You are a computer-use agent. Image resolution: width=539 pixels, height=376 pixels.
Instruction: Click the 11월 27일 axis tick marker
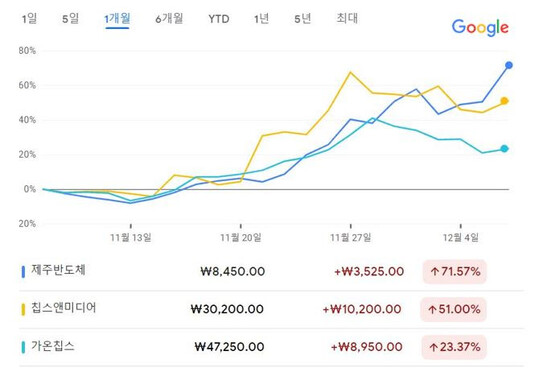coord(351,226)
